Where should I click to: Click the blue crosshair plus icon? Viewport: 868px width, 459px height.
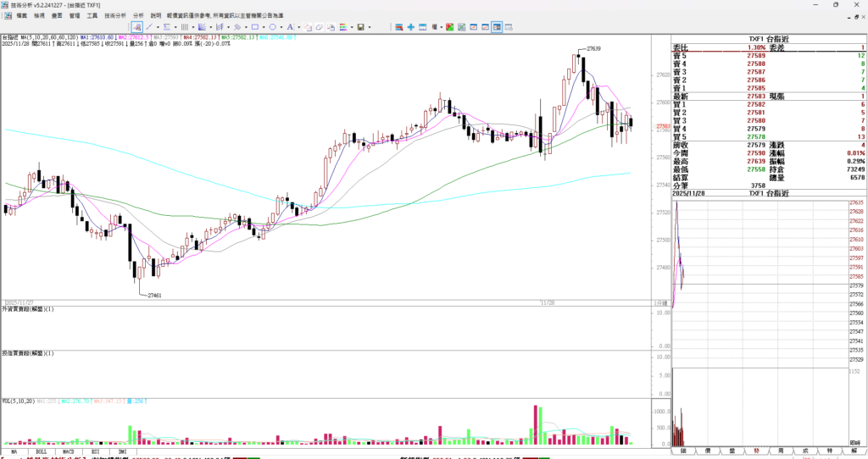click(x=410, y=27)
